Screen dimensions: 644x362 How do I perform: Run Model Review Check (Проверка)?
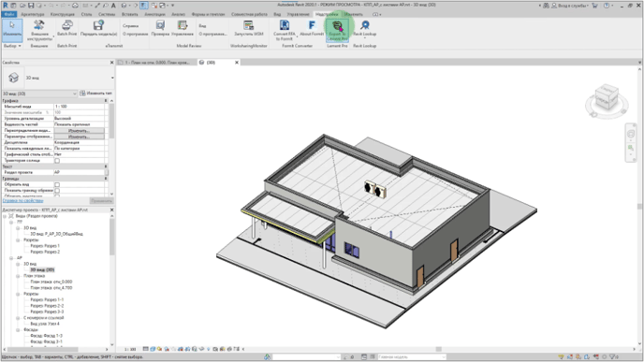(160, 28)
